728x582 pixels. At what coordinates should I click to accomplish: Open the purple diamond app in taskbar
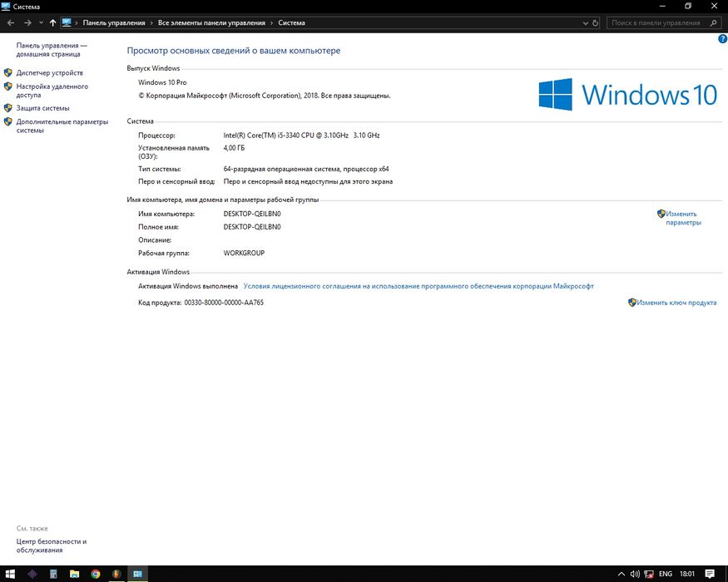tap(32, 574)
